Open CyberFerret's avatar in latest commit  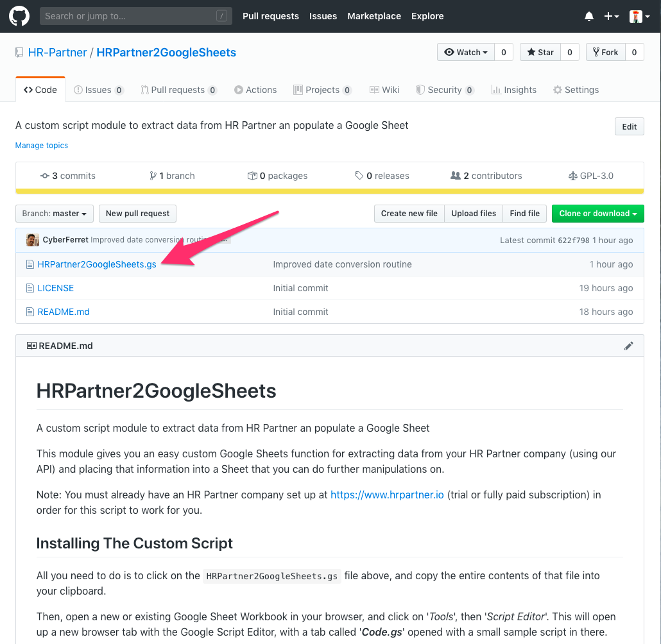tap(33, 240)
